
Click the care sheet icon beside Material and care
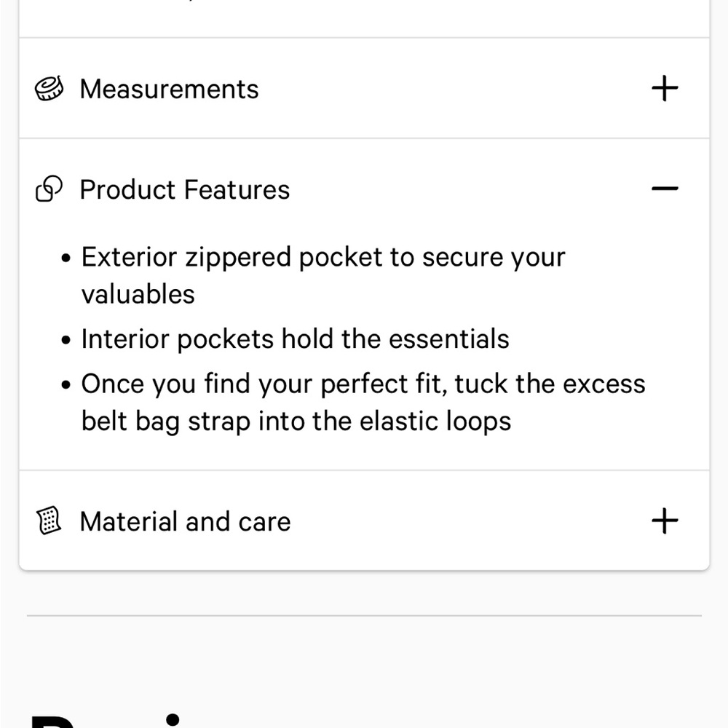[x=49, y=521]
